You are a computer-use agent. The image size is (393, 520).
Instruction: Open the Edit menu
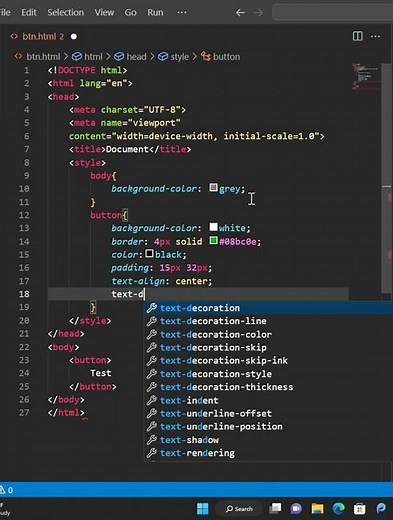[x=29, y=13]
